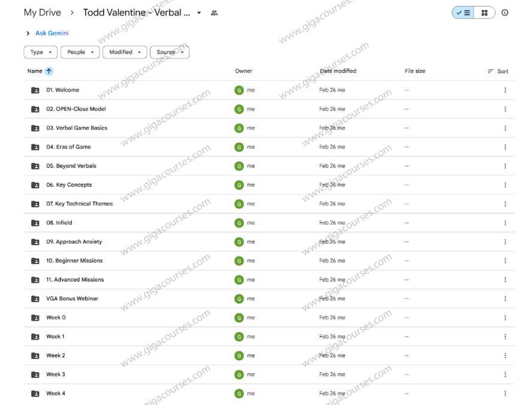Open the Todd Valentine folder dropdown menu
The width and height of the screenshot is (532, 405).
point(199,13)
